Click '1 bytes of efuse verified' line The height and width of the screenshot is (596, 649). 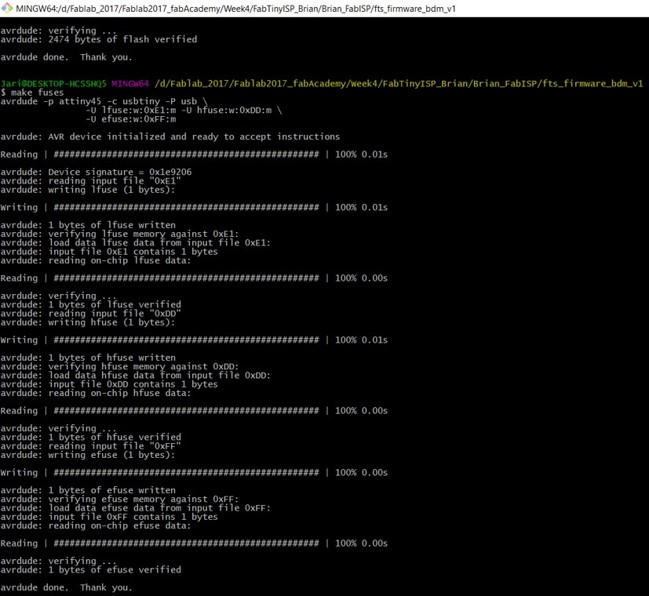coord(91,570)
